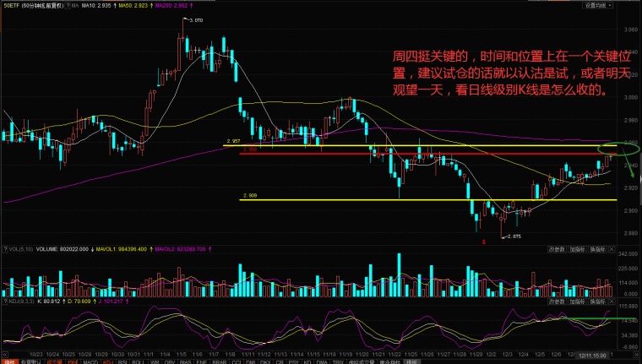Screen dimensions: 642x364
Task: Close the KDJ indicator panel
Action: (x=612, y=300)
